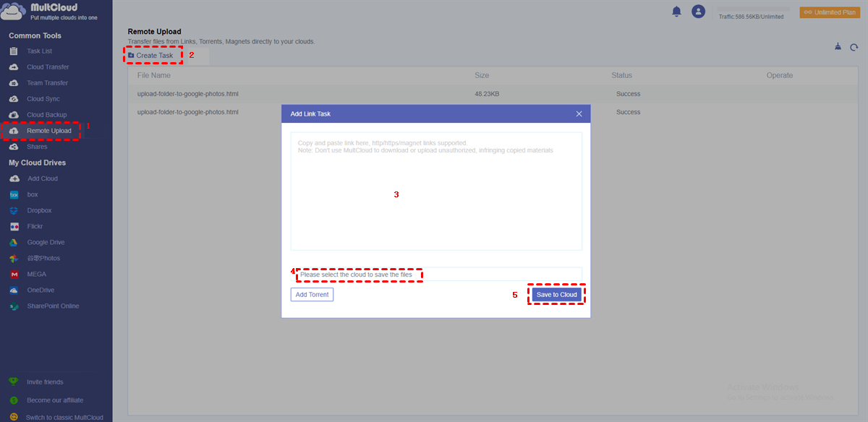Viewport: 868px width, 422px height.
Task: Click Save to Cloud button
Action: point(556,295)
